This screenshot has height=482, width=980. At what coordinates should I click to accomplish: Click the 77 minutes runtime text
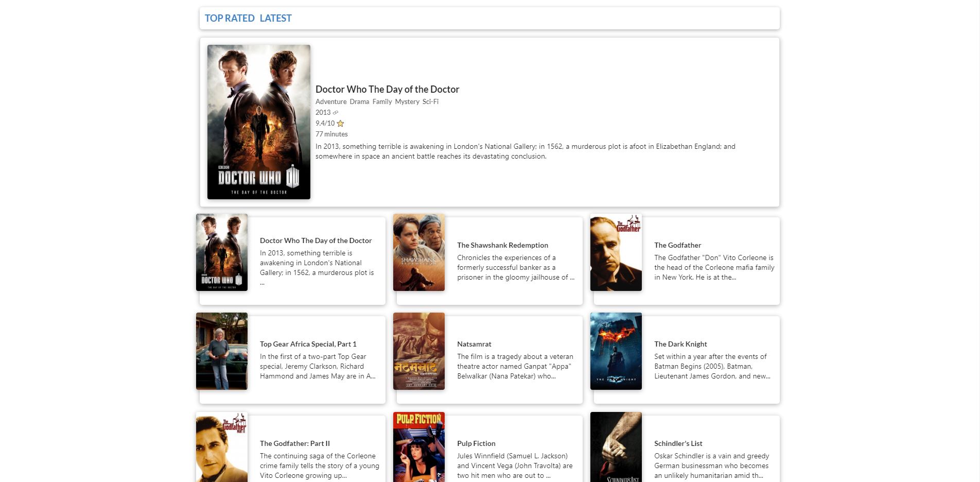click(331, 134)
